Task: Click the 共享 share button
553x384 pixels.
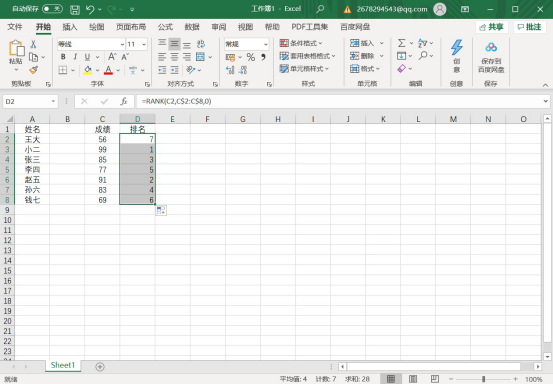Action: coord(492,27)
